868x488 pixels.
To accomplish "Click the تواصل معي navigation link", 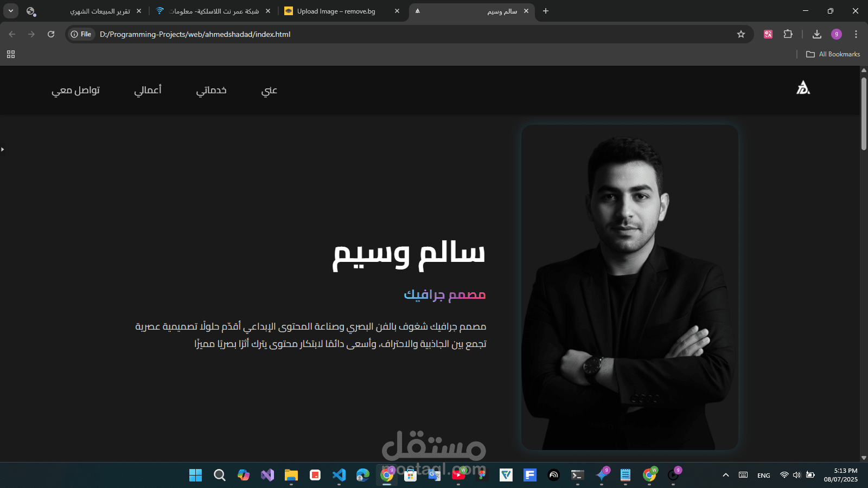I will 75,90.
